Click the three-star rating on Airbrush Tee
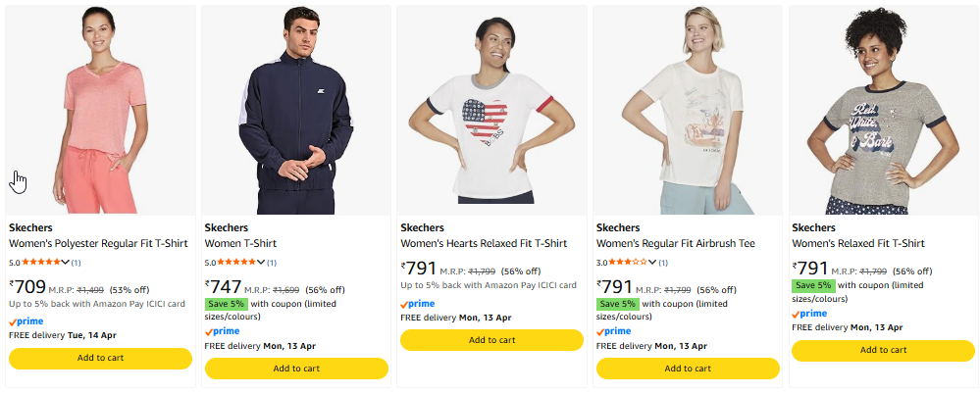This screenshot has height=394, width=980. 628,263
